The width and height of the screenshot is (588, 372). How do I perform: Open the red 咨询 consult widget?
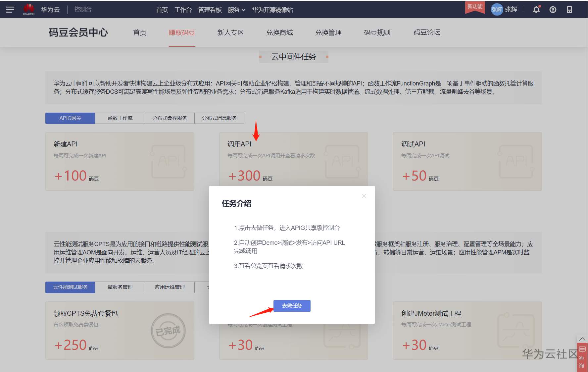click(x=582, y=357)
